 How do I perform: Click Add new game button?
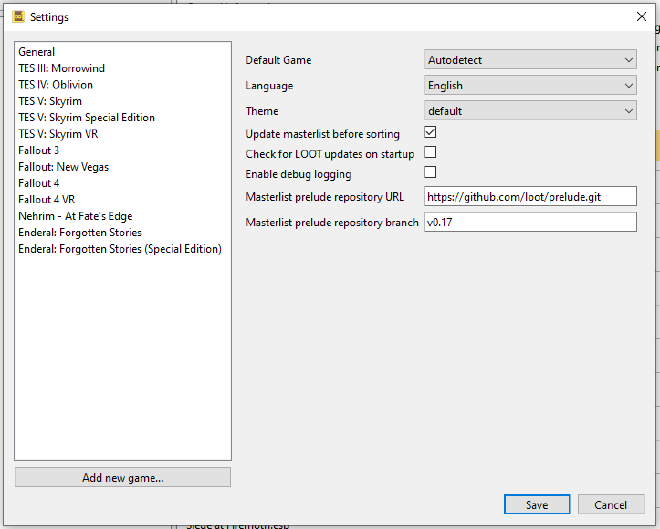click(x=122, y=477)
